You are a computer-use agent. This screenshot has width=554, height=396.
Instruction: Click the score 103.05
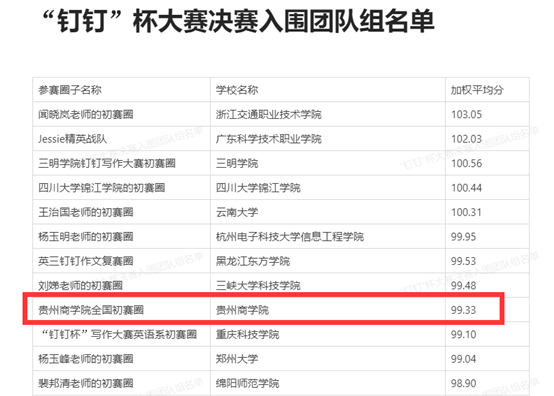pyautogui.click(x=466, y=114)
